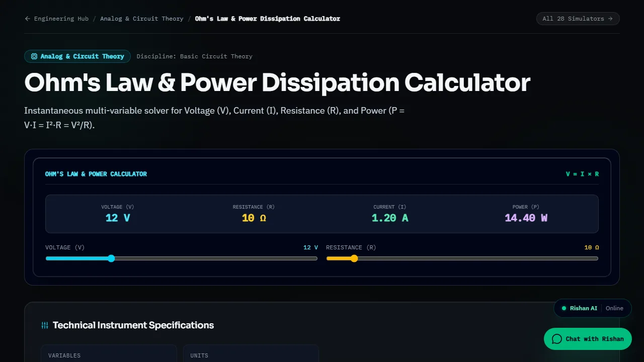Click the Technical Instrument Specifications heading
The height and width of the screenshot is (362, 644).
[x=133, y=325]
